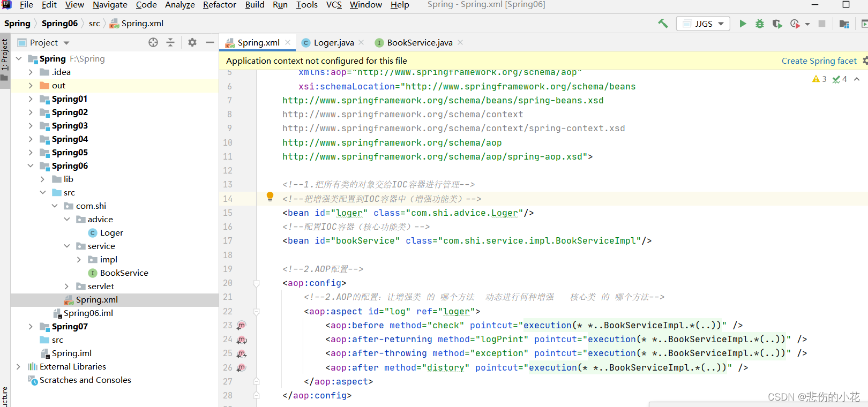This screenshot has width=868, height=407.
Task: Collapse the Spring06 module
Action: pyautogui.click(x=31, y=166)
